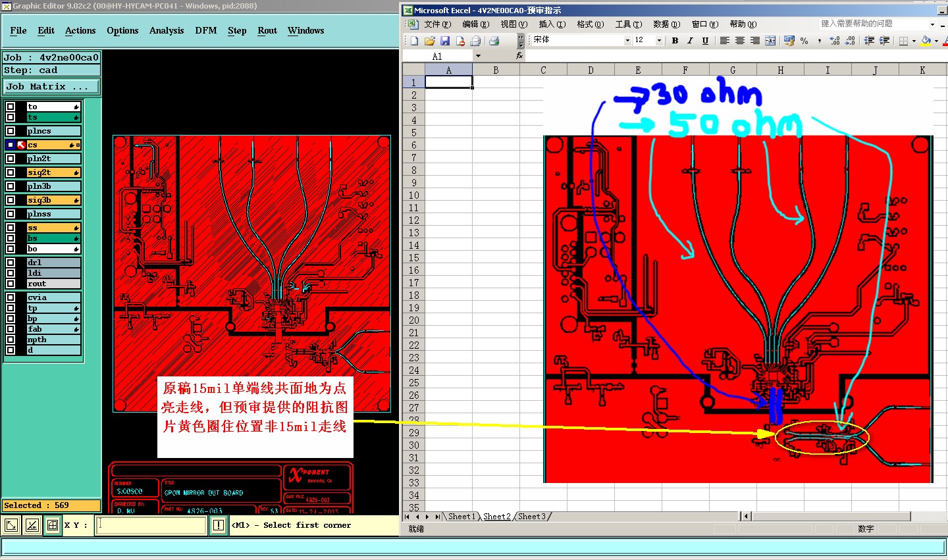This screenshot has height=560, width=948.
Task: Click Increase Decimal icon in Excel
Action: (835, 41)
